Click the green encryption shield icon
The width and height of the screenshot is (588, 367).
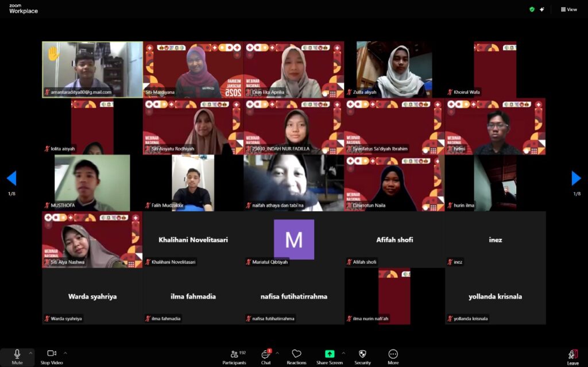click(x=532, y=9)
